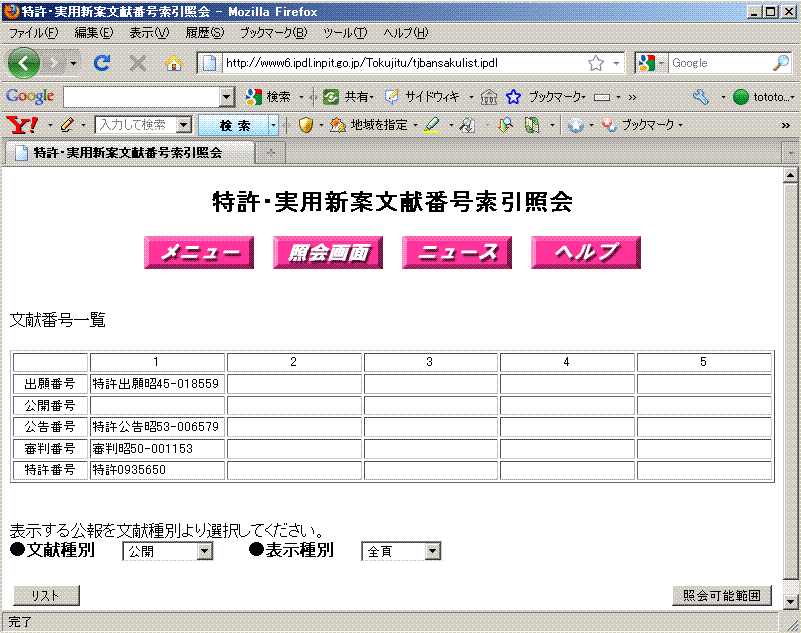Viewport: 801px width, 633px height.
Task: Click the pink メニュー button
Action: click(x=198, y=253)
